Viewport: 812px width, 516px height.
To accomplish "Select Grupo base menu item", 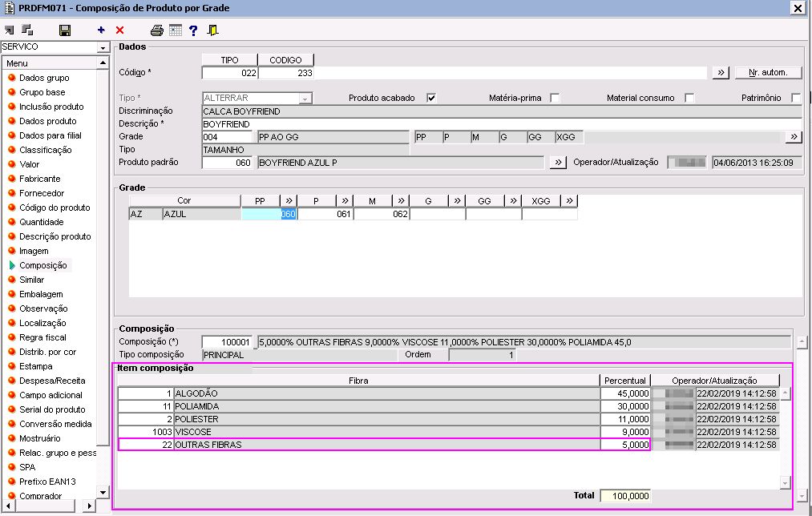I will (x=42, y=93).
